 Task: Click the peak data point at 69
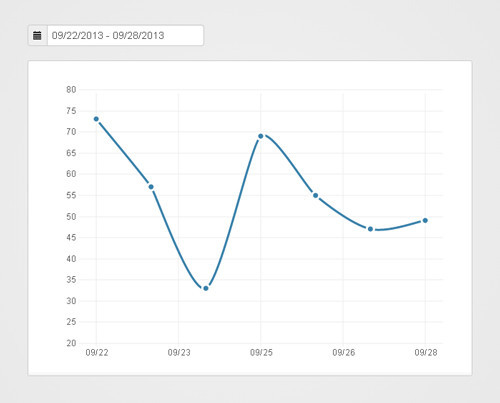pos(261,136)
